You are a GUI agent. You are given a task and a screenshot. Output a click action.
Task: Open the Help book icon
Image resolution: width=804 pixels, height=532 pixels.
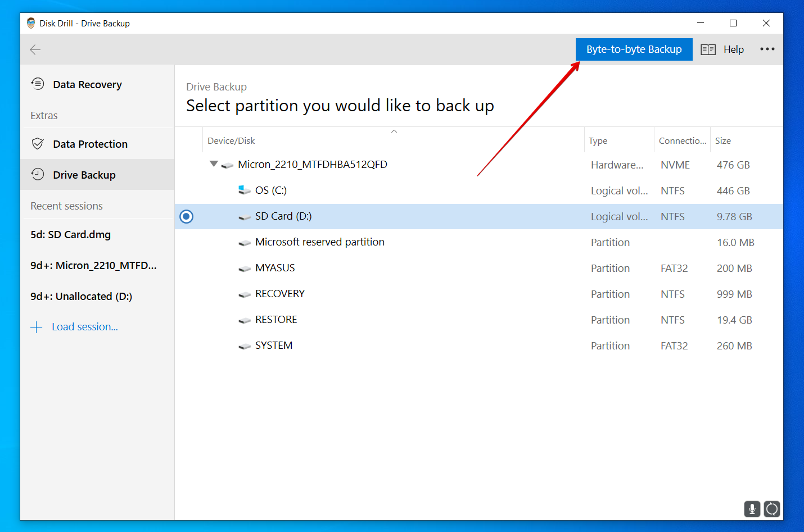(x=708, y=49)
